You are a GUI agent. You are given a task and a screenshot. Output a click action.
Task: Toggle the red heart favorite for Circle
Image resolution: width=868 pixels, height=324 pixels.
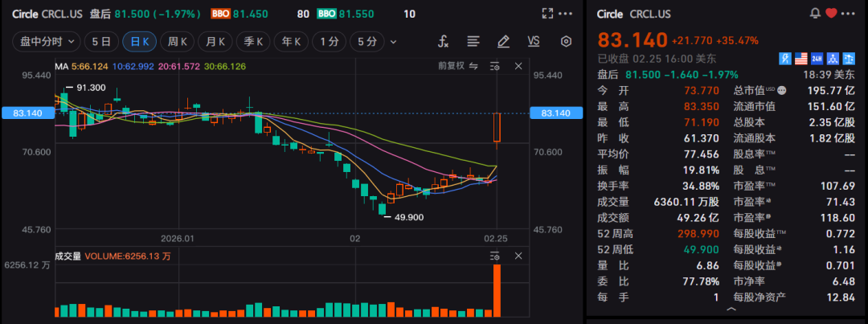[831, 14]
